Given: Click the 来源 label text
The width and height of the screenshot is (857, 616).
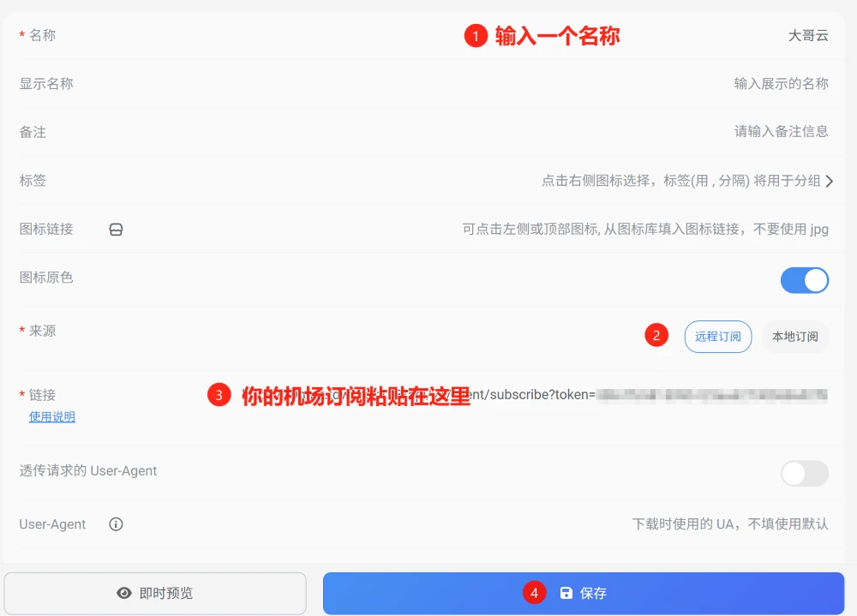Looking at the screenshot, I should point(43,332).
